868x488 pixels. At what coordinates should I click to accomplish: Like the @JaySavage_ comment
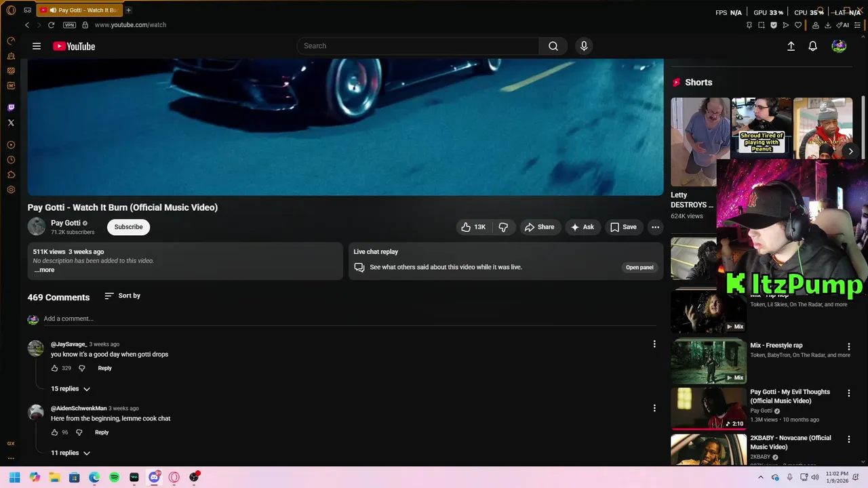[55, 368]
